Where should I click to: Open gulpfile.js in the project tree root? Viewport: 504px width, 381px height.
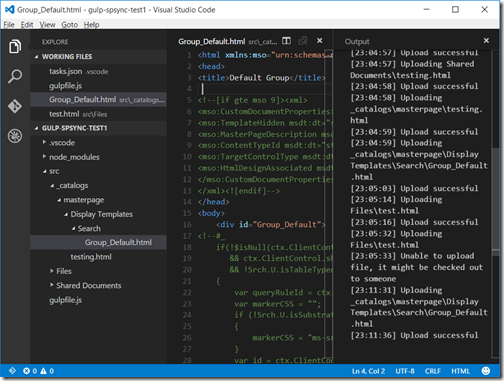click(98, 300)
